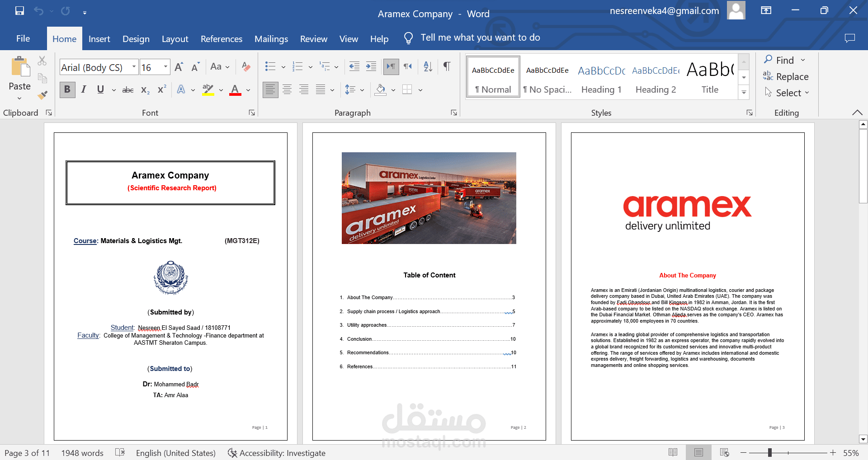This screenshot has height=460, width=868.
Task: Undo the last action
Action: point(39,11)
